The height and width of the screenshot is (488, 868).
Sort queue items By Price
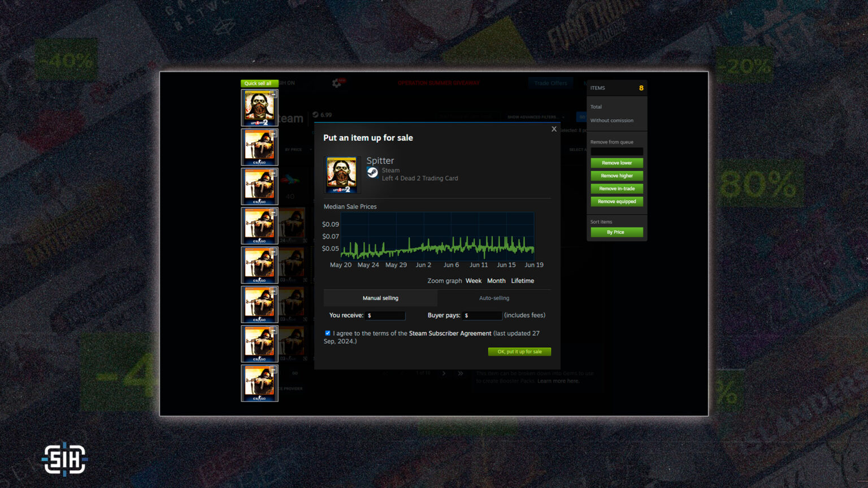pyautogui.click(x=617, y=232)
